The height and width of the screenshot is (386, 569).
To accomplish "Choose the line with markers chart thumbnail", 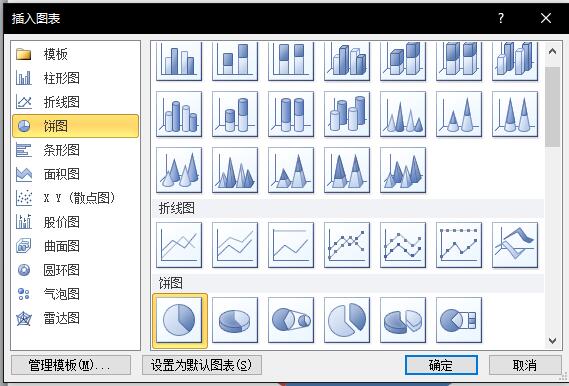I will pyautogui.click(x=347, y=245).
